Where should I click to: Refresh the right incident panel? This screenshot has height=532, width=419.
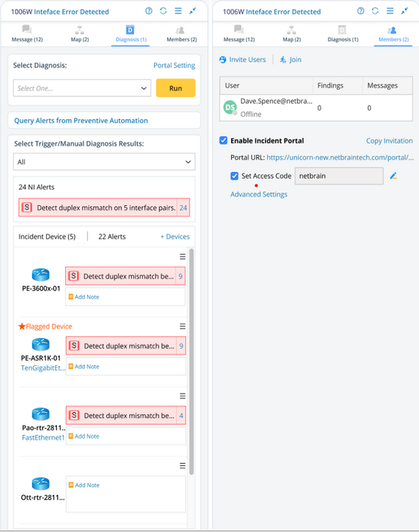click(375, 11)
